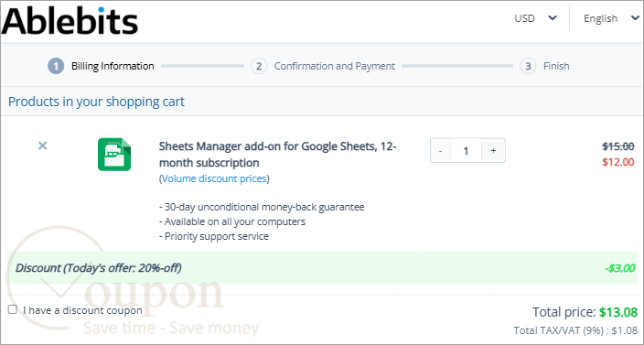Click the red $12.00 discounted price

pos(618,162)
